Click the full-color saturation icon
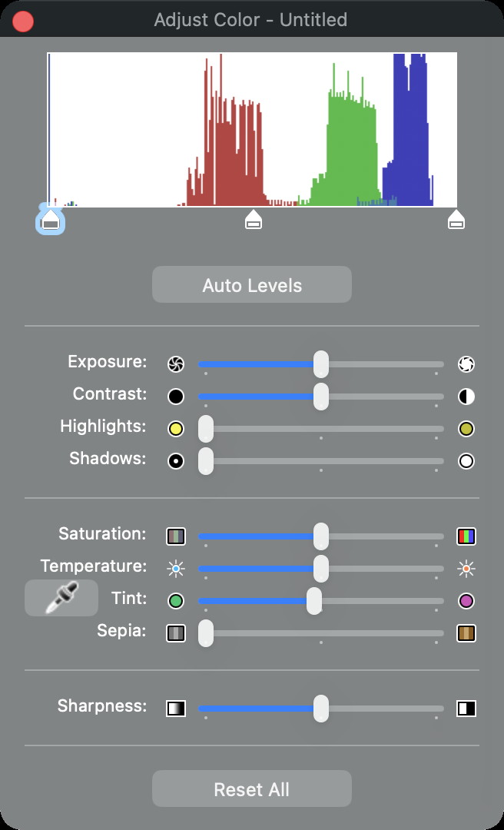Image resolution: width=504 pixels, height=830 pixels. click(x=466, y=536)
